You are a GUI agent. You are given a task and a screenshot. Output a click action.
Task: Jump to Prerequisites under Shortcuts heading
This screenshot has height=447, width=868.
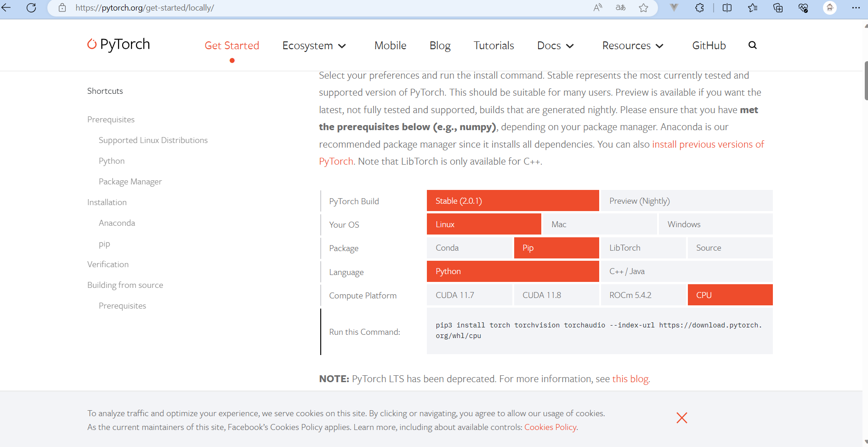click(x=111, y=120)
